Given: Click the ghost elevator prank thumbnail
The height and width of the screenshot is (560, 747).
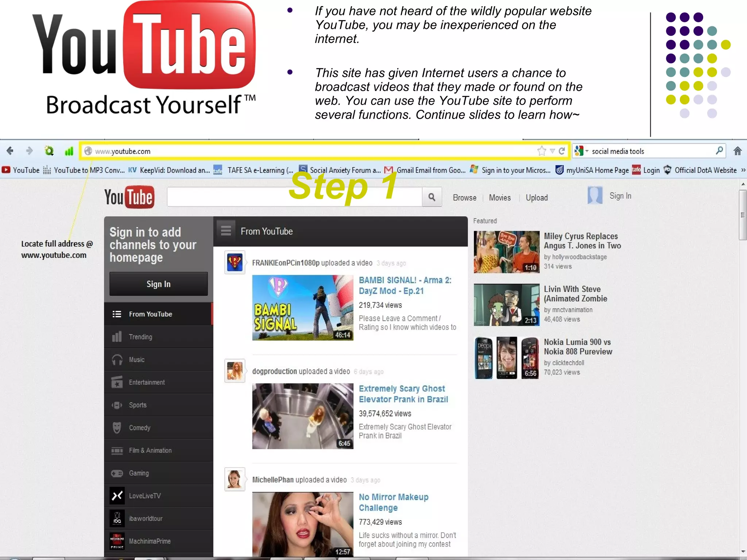Looking at the screenshot, I should (303, 416).
